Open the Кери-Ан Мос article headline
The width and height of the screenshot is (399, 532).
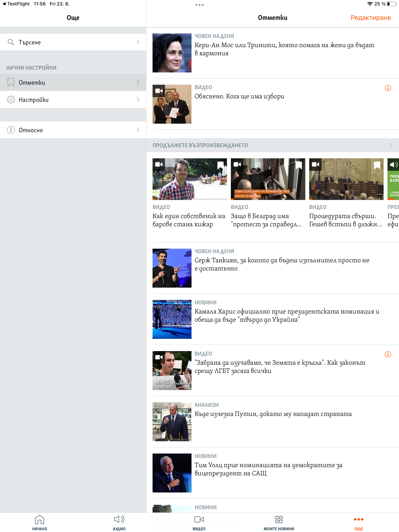coord(284,49)
